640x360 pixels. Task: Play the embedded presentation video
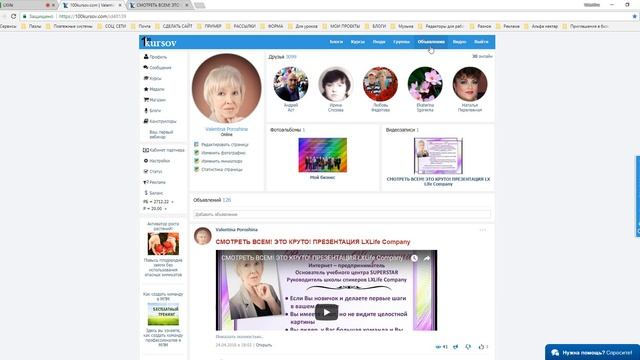(326, 312)
